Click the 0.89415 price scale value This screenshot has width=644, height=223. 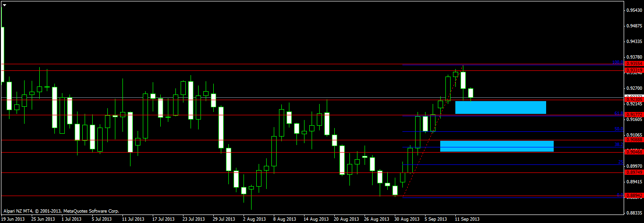click(634, 181)
